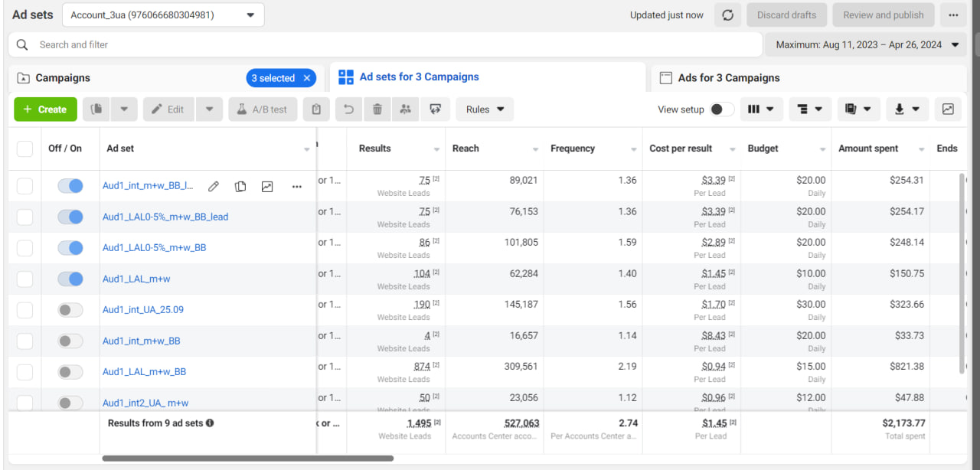The image size is (980, 470).
Task: Click the A/B test flask button
Action: coord(263,109)
